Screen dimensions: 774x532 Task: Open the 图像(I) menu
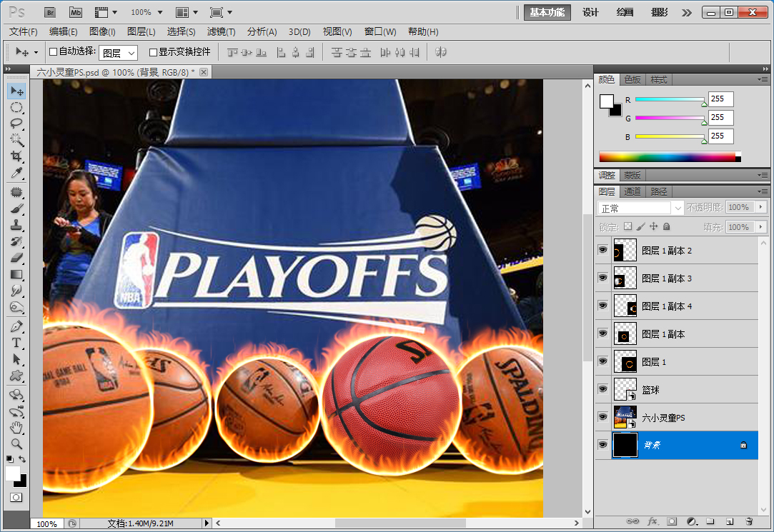[102, 31]
